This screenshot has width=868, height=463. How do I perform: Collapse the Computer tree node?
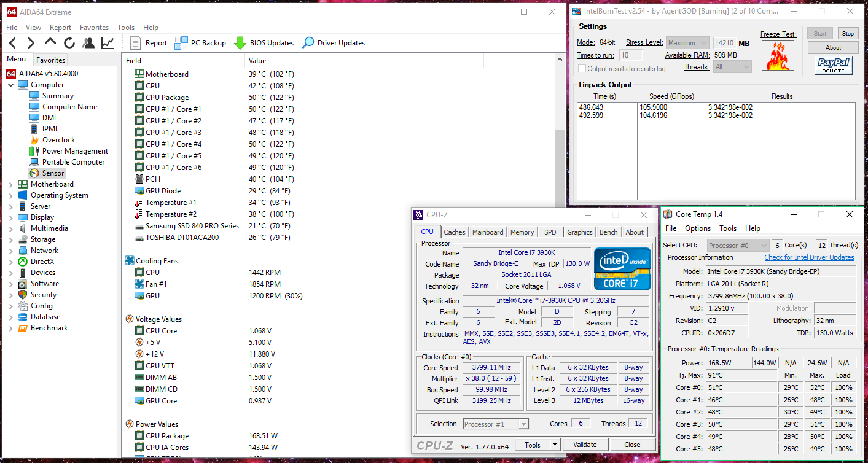pyautogui.click(x=11, y=85)
